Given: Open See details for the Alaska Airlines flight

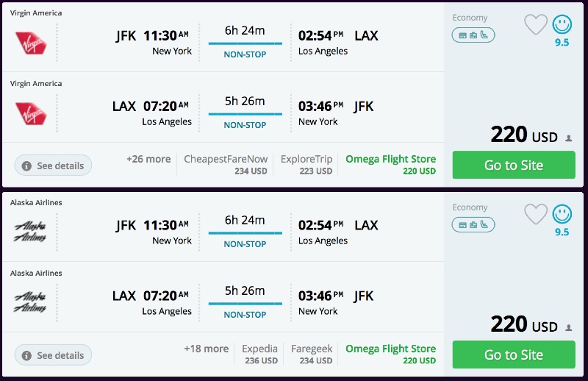Looking at the screenshot, I should 54,355.
